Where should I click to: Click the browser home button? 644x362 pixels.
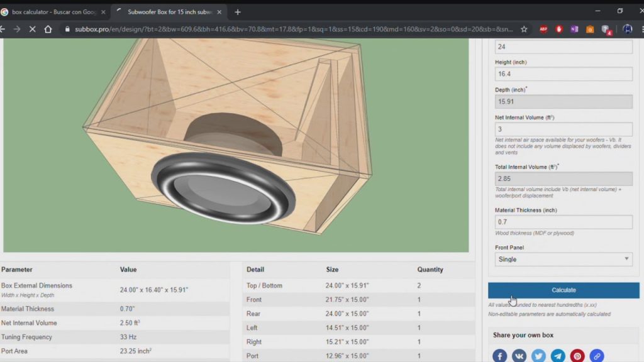tap(48, 29)
